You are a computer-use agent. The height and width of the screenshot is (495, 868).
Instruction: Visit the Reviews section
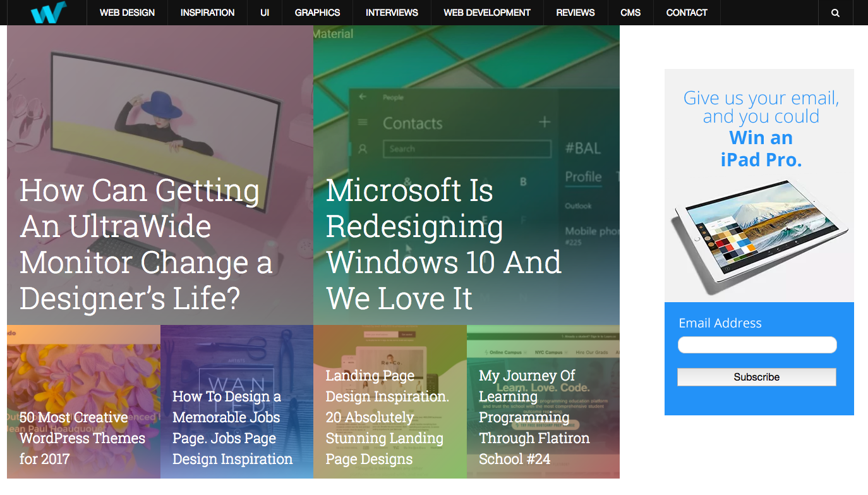(x=576, y=13)
